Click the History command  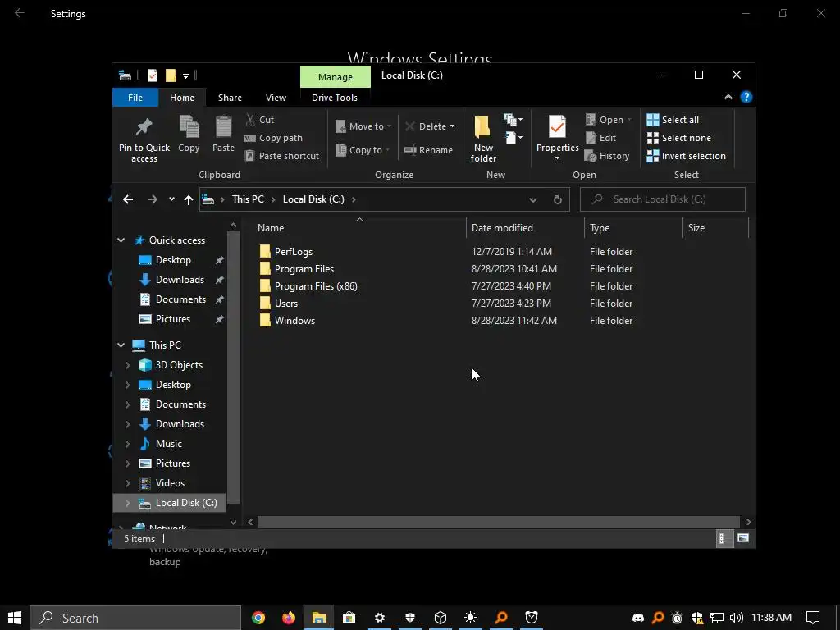[607, 156]
